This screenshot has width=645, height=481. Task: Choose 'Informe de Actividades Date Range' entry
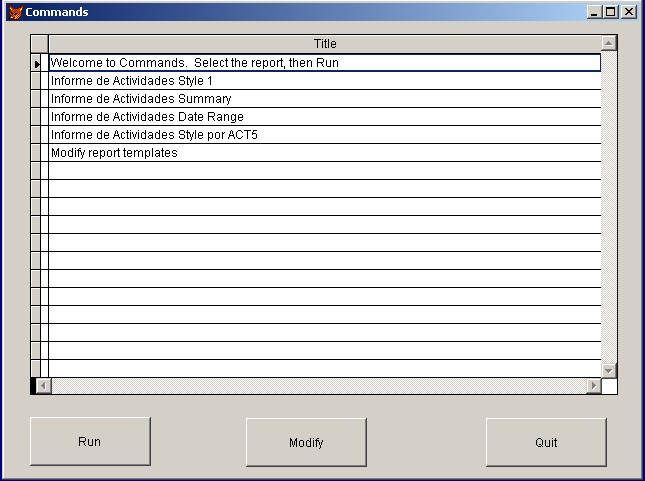tap(147, 117)
